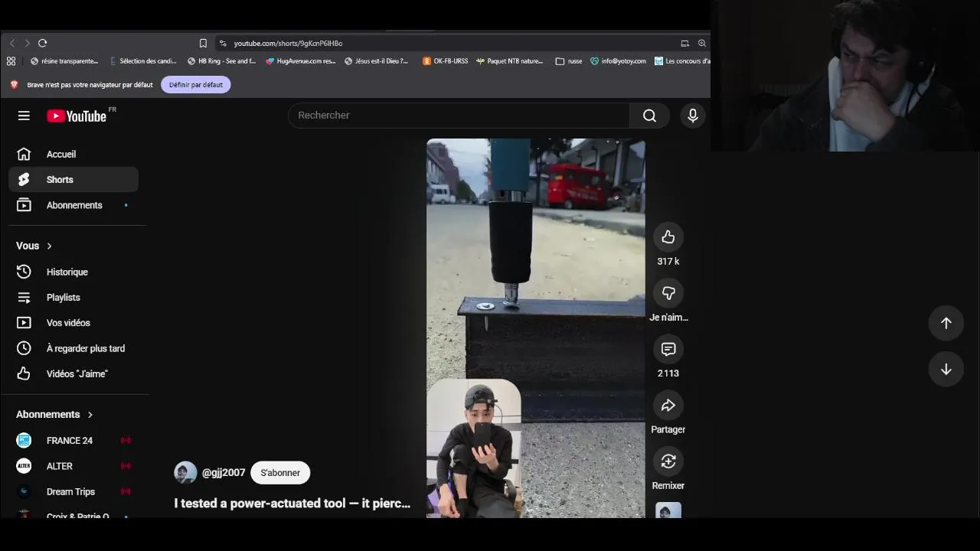Viewport: 980px width, 551px height.
Task: Open Playlists in the sidebar
Action: pyautogui.click(x=73, y=297)
